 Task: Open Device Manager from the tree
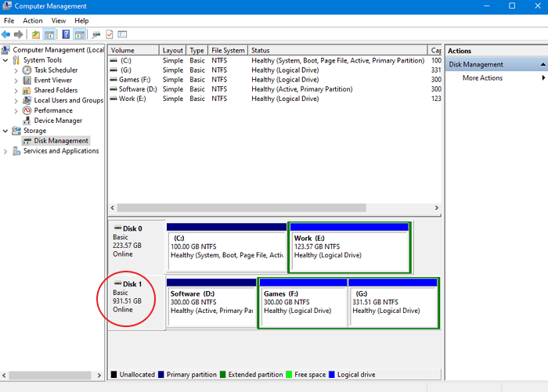point(57,120)
